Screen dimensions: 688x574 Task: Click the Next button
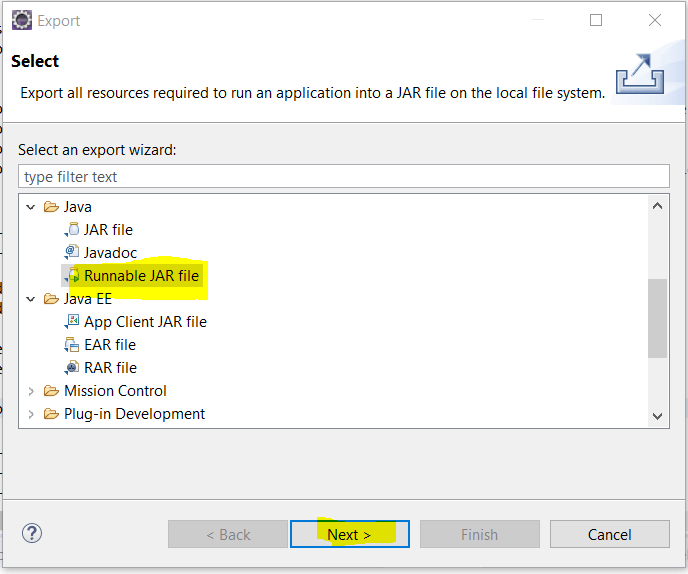pyautogui.click(x=350, y=534)
